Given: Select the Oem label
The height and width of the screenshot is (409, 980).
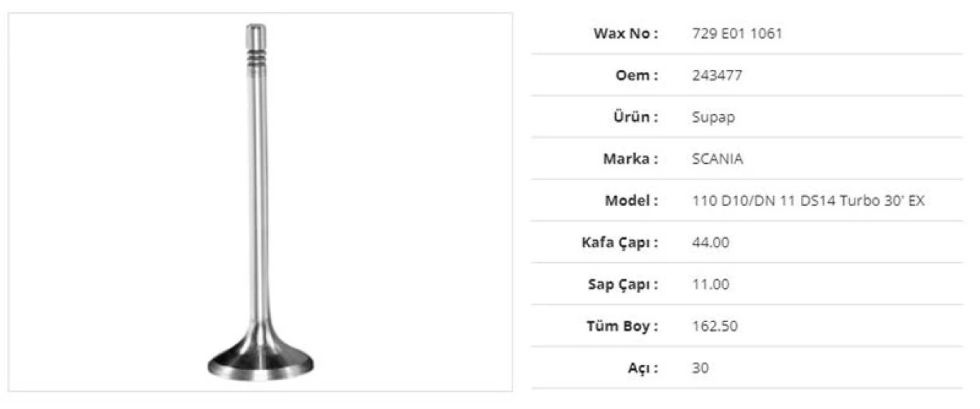Looking at the screenshot, I should [636, 75].
